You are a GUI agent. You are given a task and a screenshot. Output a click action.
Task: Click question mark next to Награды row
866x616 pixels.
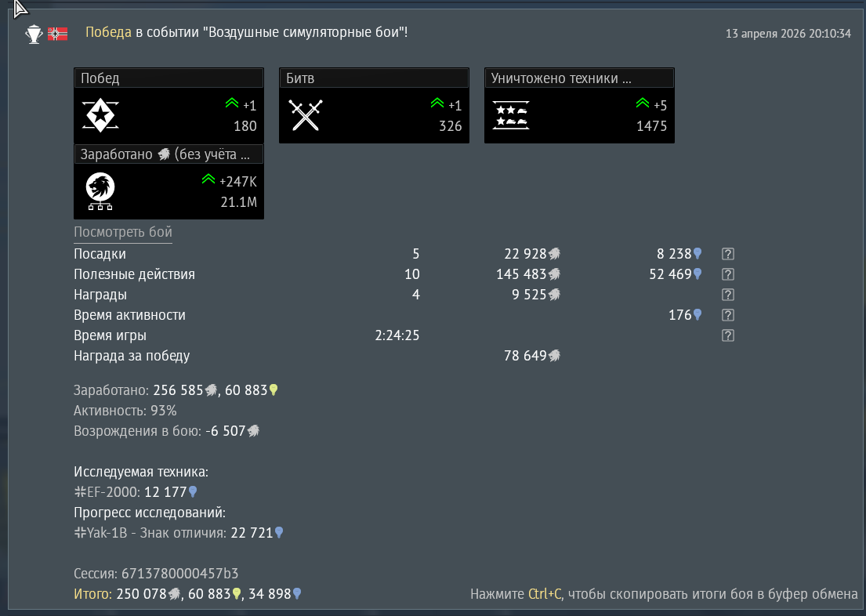(x=728, y=295)
